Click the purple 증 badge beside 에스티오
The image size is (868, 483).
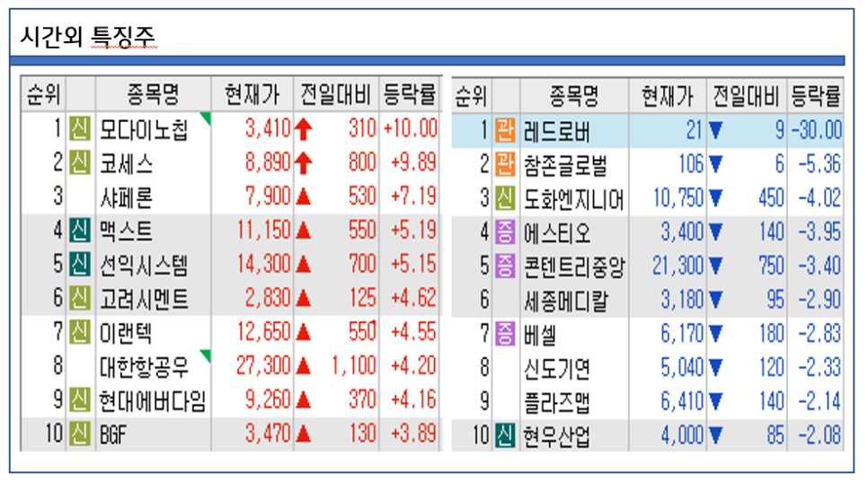505,232
